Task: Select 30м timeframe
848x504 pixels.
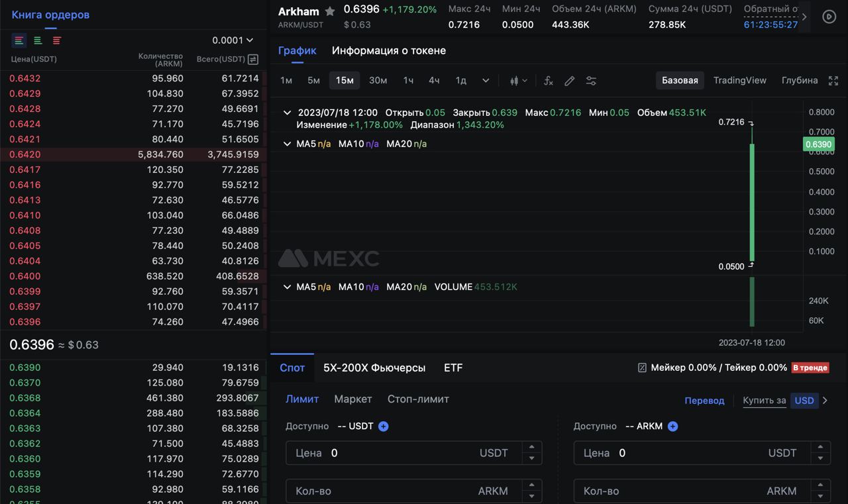Action: [378, 80]
